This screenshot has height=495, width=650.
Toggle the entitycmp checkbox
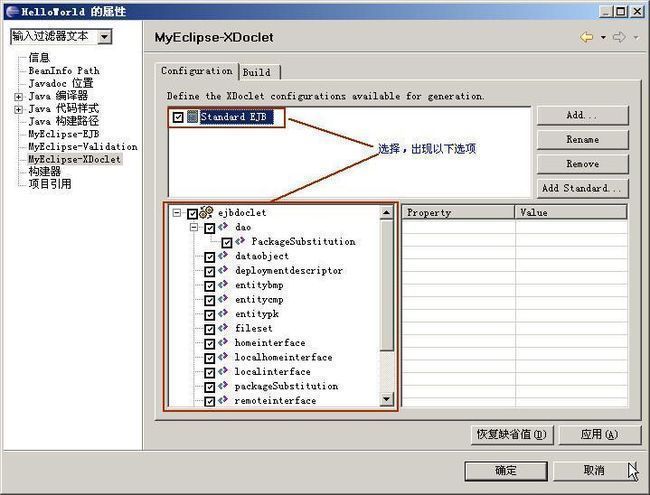pyautogui.click(x=209, y=301)
